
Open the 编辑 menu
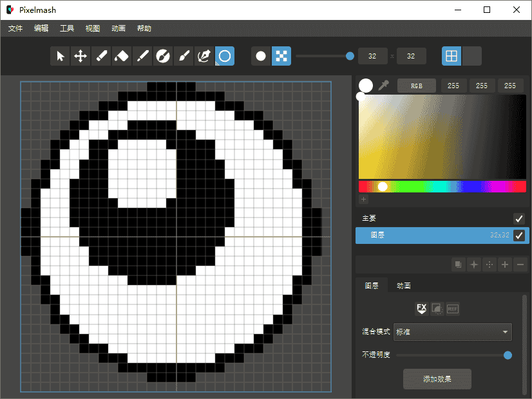41,28
